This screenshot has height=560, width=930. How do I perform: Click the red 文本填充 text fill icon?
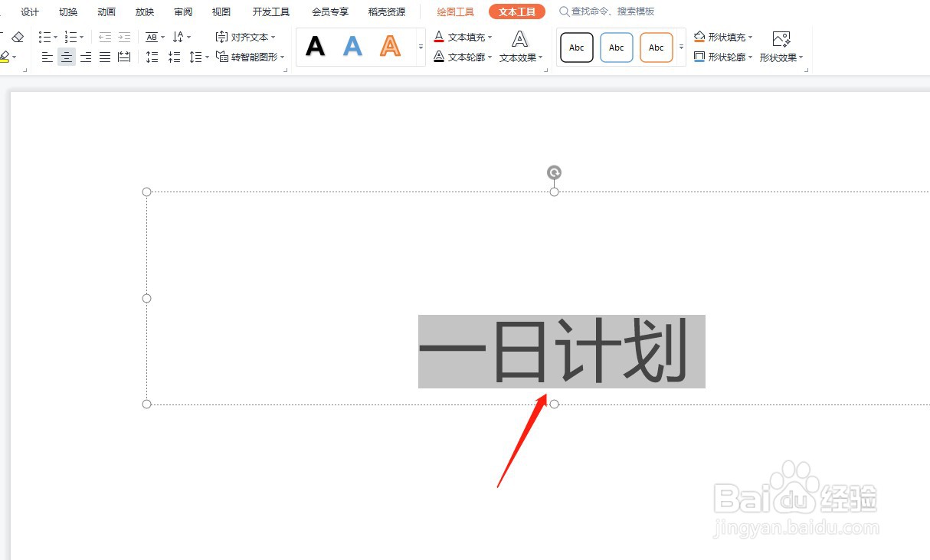click(439, 37)
